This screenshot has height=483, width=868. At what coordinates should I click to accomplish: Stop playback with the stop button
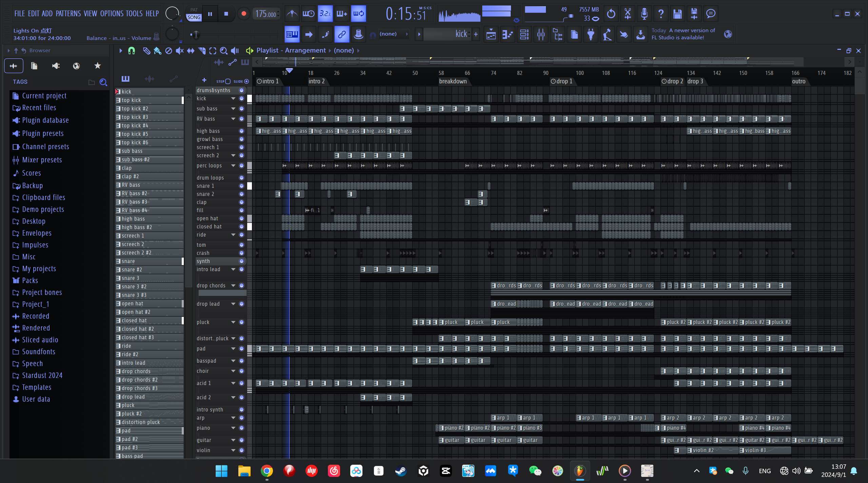pos(226,14)
